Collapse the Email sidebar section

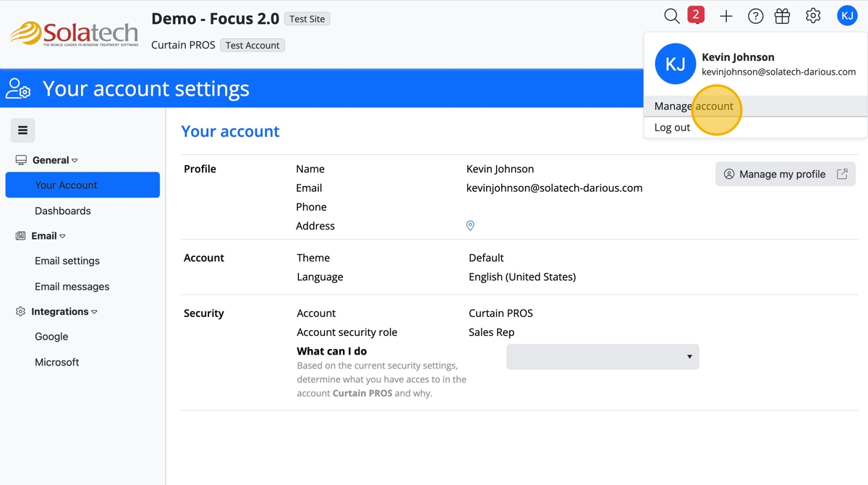pyautogui.click(x=48, y=236)
